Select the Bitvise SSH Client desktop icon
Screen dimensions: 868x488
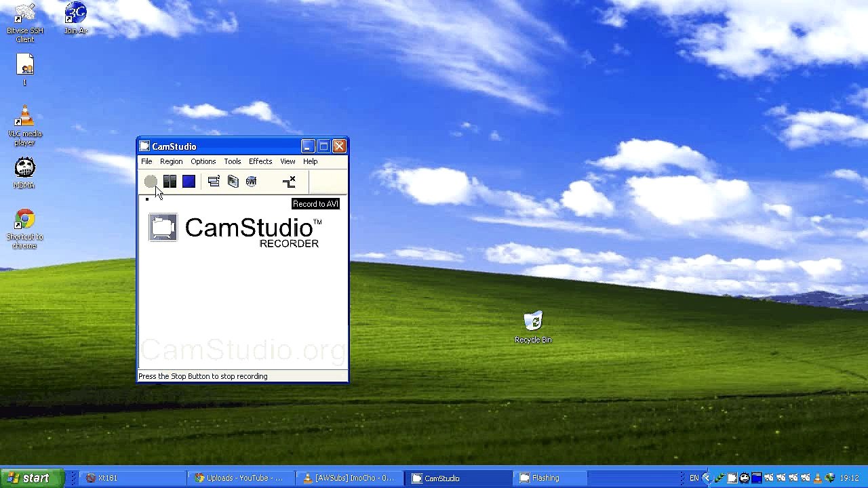[x=25, y=23]
